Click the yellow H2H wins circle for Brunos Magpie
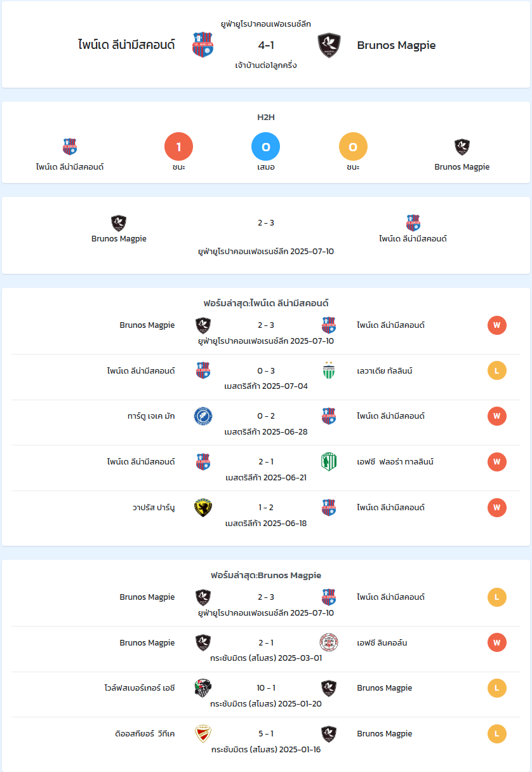The image size is (532, 772). click(x=354, y=147)
